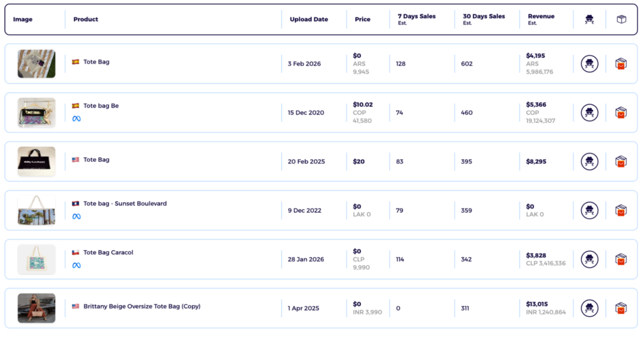
Task: Open spy icon for Brittany Beige Oversize Tote
Action: coord(589,308)
